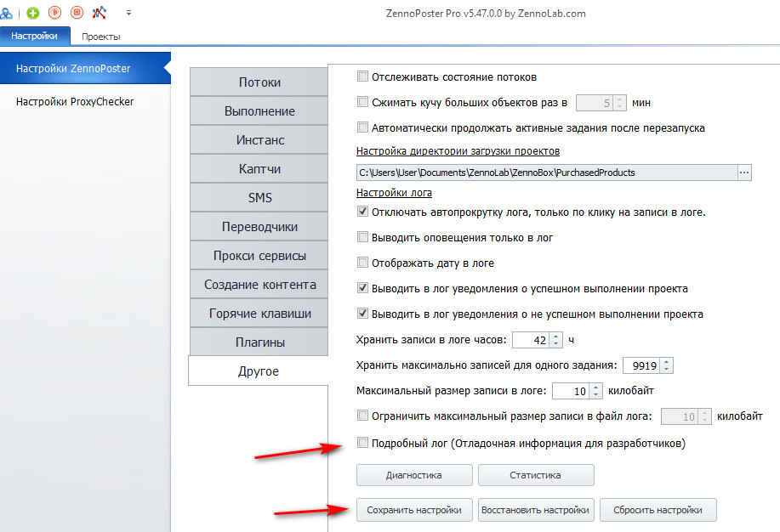Click the disabled minutes field showing 5
The height and width of the screenshot is (532, 780).
point(595,103)
